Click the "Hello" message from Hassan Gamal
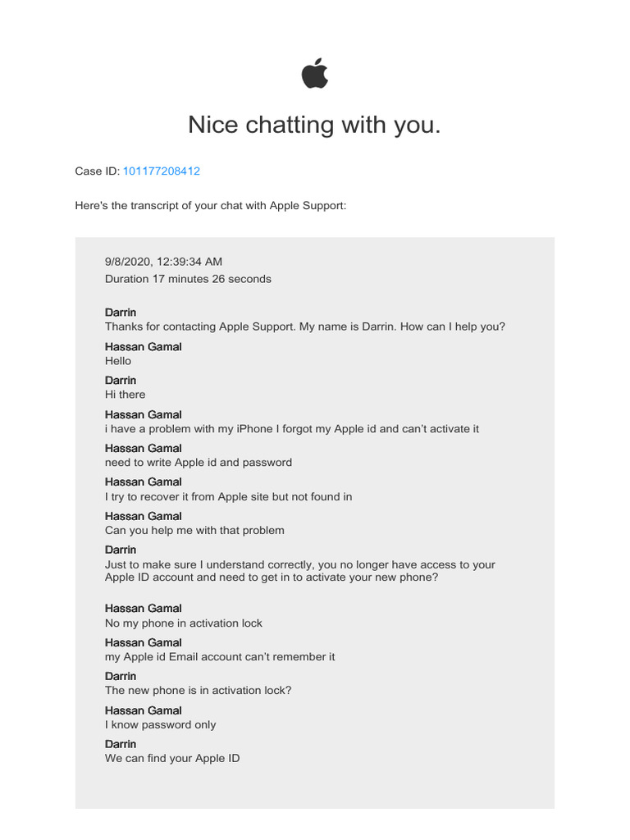This screenshot has width=630, height=840. point(118,361)
